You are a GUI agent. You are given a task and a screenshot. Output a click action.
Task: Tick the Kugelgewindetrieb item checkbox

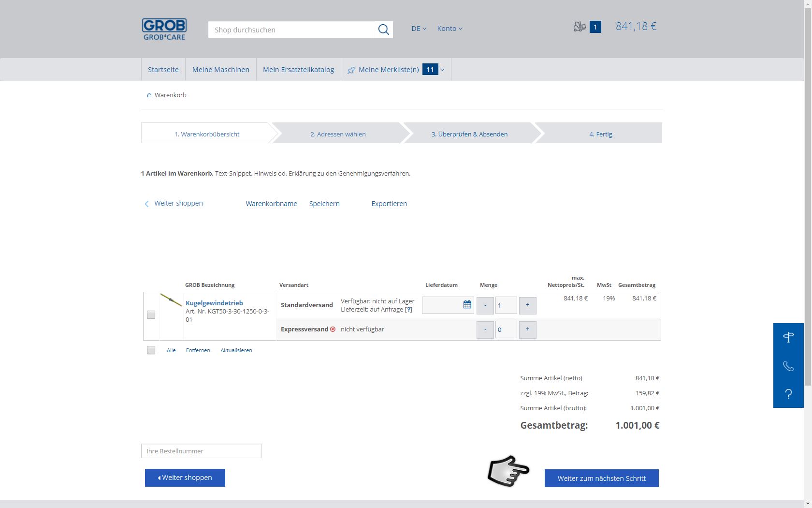tap(151, 315)
